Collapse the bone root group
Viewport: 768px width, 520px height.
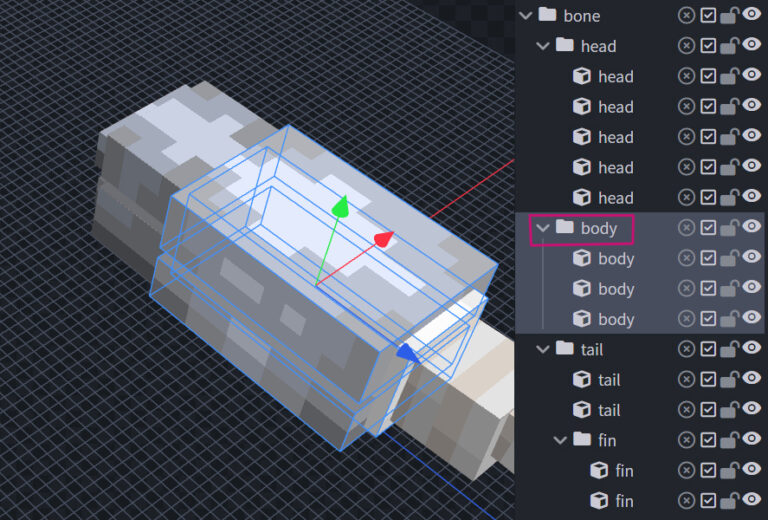coord(525,15)
